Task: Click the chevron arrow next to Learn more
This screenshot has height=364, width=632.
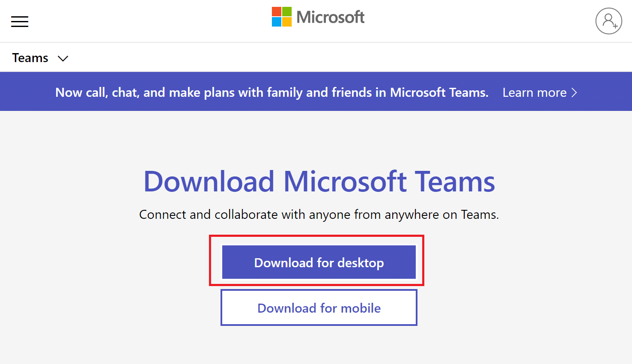Action: coord(574,92)
